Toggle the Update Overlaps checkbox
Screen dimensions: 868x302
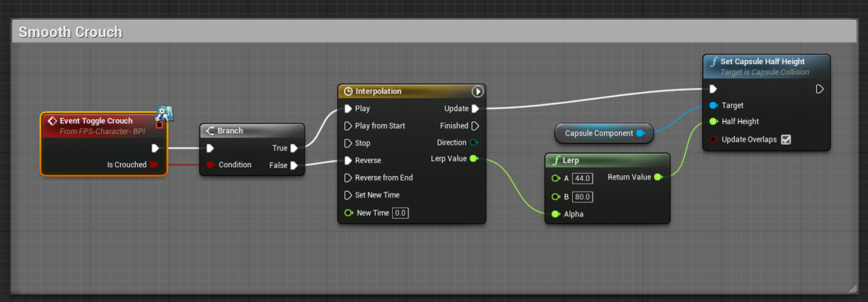coord(786,140)
